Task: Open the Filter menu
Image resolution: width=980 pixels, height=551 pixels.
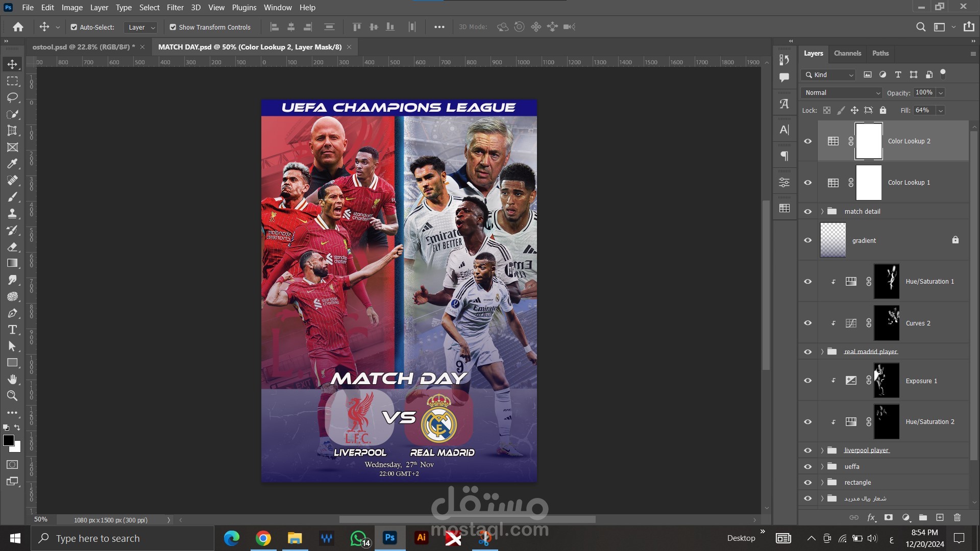Action: pyautogui.click(x=175, y=7)
